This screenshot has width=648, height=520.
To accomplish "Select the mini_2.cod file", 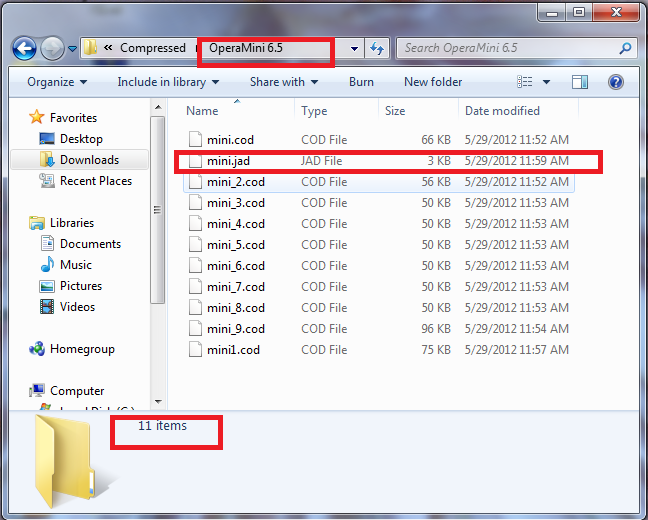I will (379, 182).
